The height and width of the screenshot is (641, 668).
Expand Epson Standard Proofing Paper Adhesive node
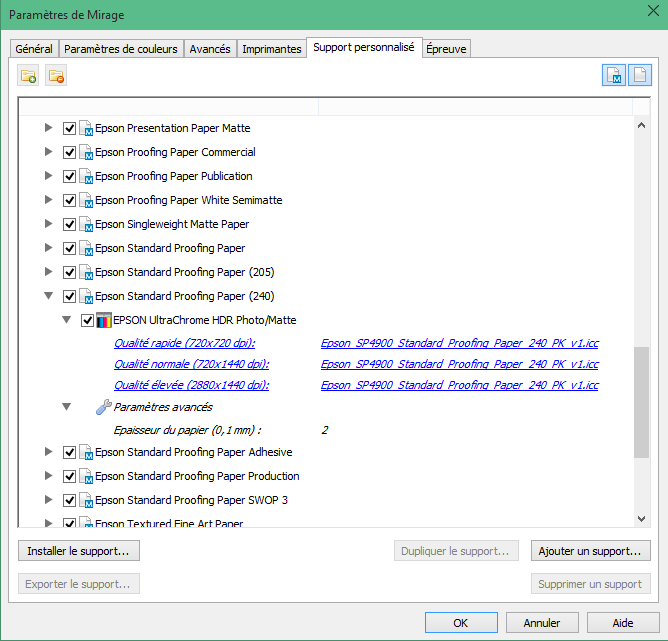tap(49, 451)
